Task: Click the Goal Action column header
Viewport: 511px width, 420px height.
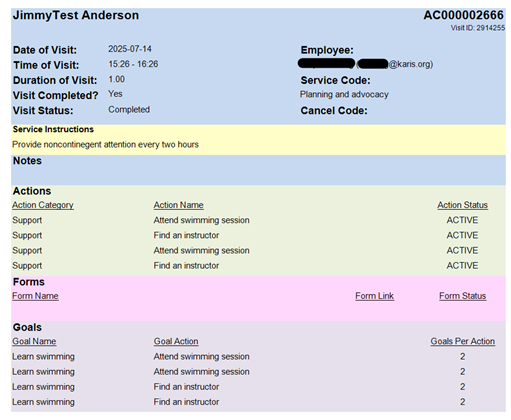Action: click(x=176, y=341)
